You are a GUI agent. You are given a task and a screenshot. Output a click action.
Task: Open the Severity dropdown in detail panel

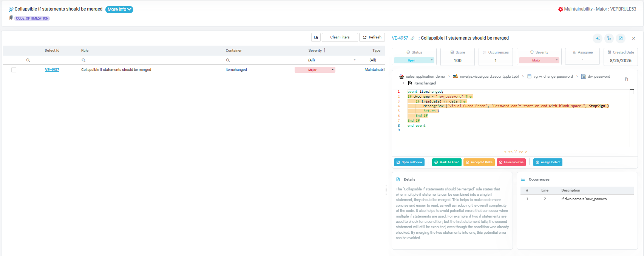[539, 60]
